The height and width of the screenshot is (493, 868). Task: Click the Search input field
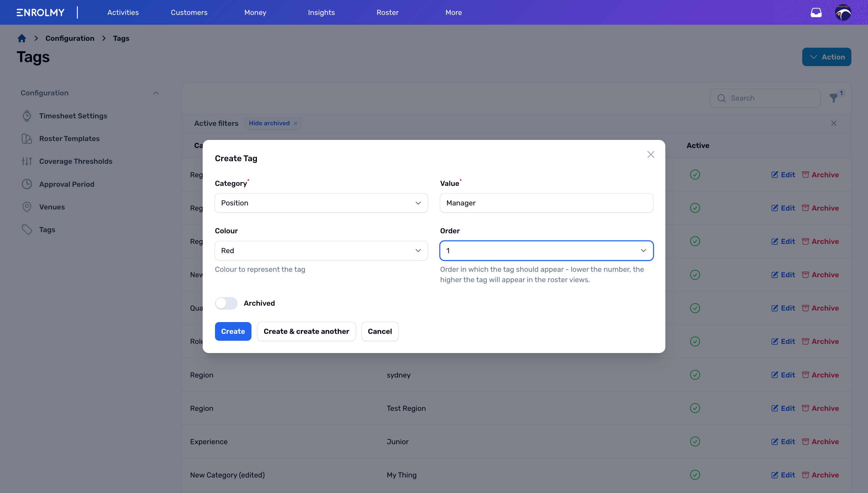coord(765,98)
